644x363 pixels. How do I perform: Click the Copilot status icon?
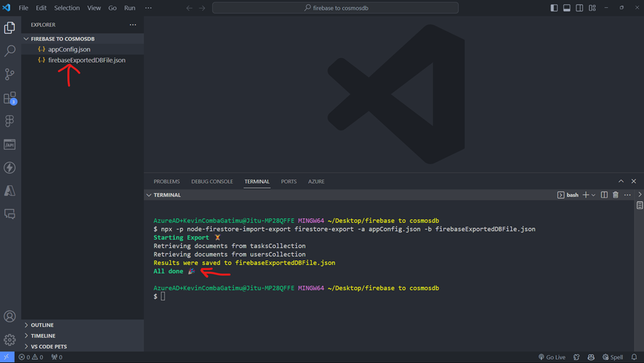click(x=591, y=357)
